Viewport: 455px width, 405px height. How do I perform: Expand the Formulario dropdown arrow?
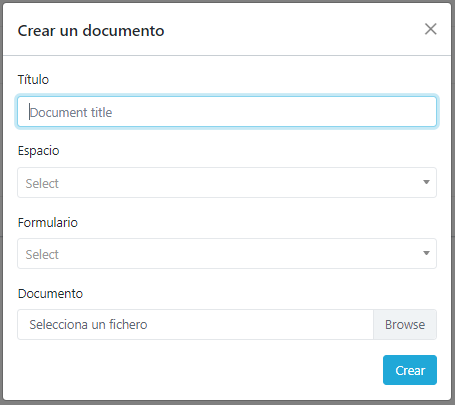point(426,253)
